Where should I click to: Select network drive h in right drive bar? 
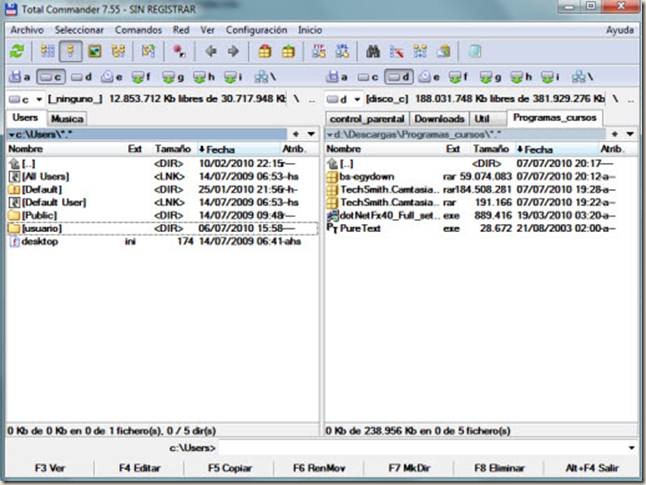point(521,77)
